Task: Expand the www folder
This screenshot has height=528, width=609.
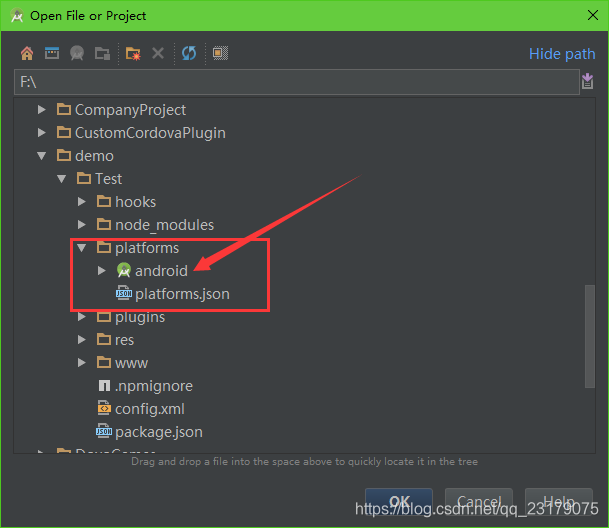Action: tap(82, 362)
